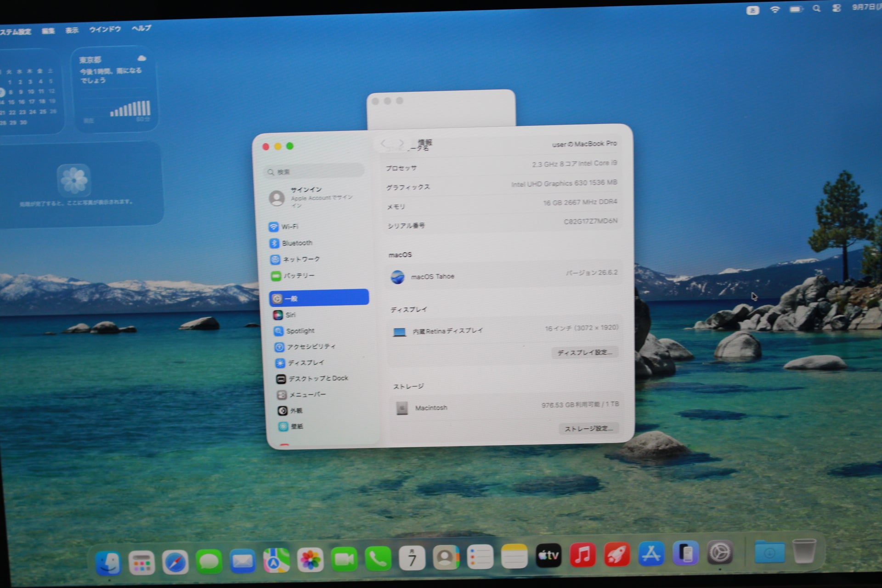Image resolution: width=882 pixels, height=588 pixels.
Task: Click the 検索 search field in settings
Action: (x=314, y=171)
